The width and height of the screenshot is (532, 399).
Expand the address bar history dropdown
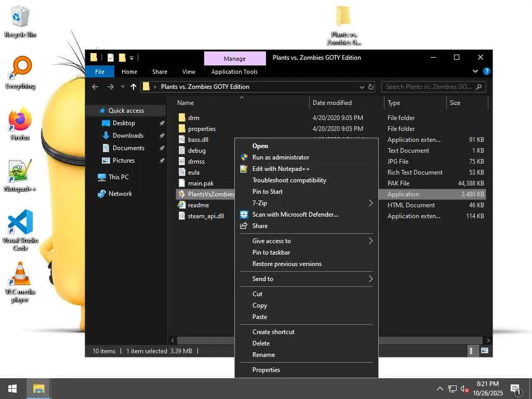[x=362, y=87]
